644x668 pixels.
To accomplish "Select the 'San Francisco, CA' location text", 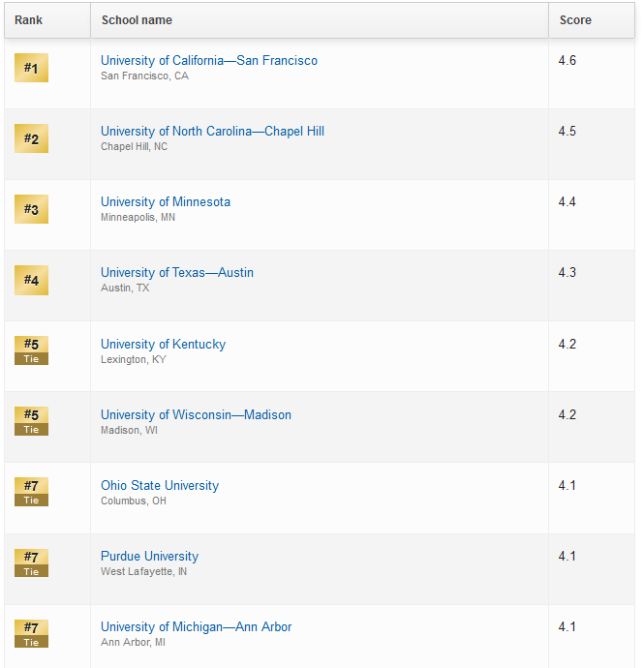I will [144, 76].
